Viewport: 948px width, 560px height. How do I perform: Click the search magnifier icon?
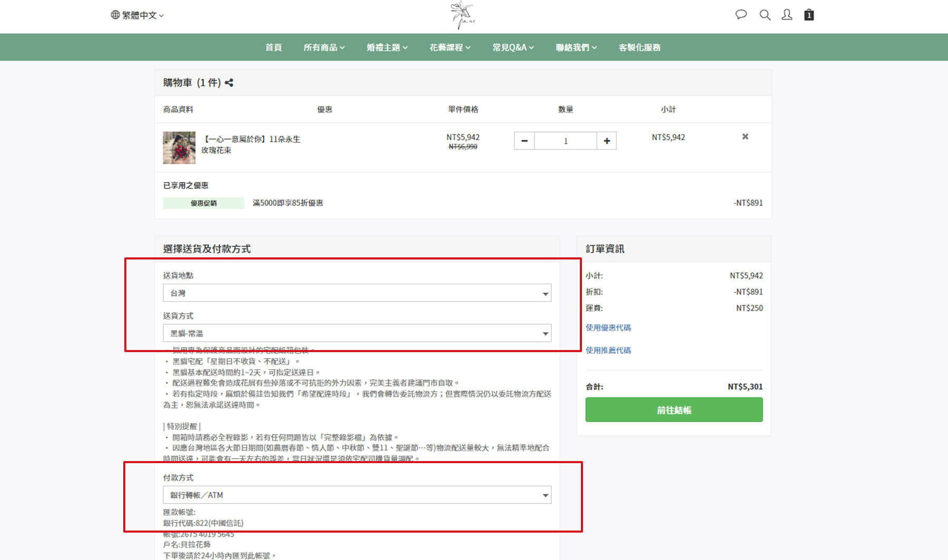pos(765,15)
